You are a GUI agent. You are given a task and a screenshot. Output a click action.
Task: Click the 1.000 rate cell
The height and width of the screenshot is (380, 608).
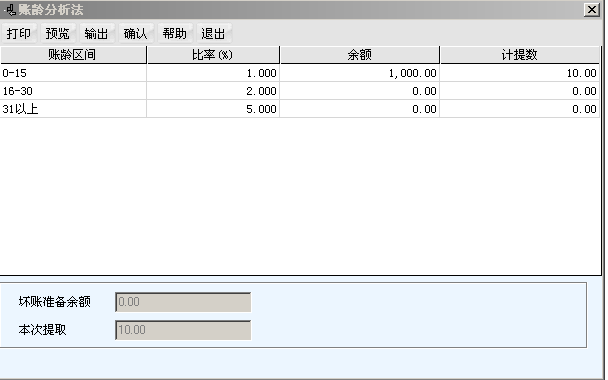click(x=213, y=73)
